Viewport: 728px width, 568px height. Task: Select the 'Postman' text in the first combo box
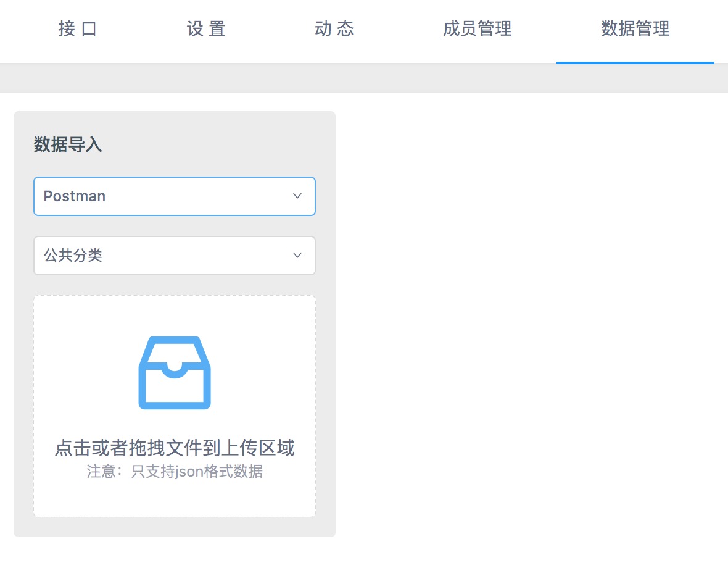(x=75, y=196)
